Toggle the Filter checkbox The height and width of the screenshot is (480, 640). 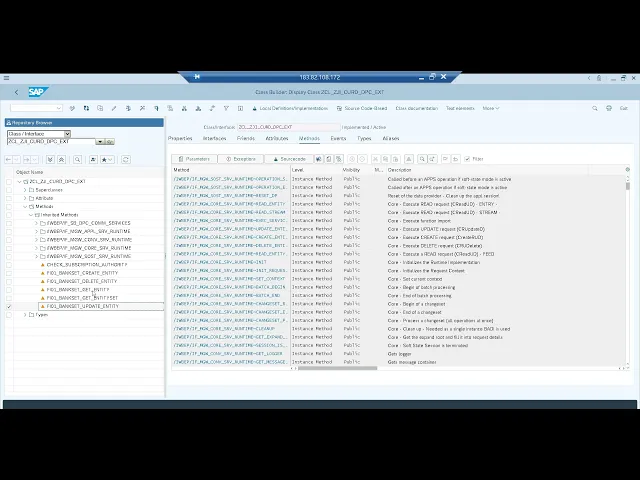tap(467, 159)
